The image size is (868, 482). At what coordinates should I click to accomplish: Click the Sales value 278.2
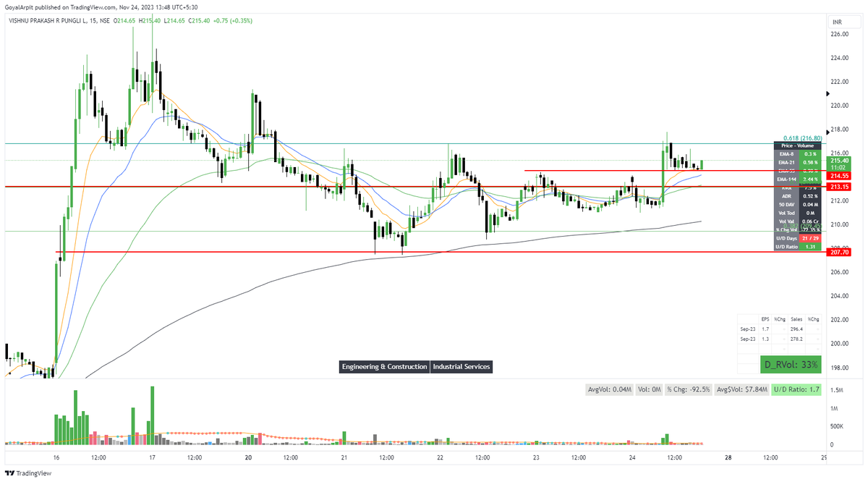coord(796,338)
